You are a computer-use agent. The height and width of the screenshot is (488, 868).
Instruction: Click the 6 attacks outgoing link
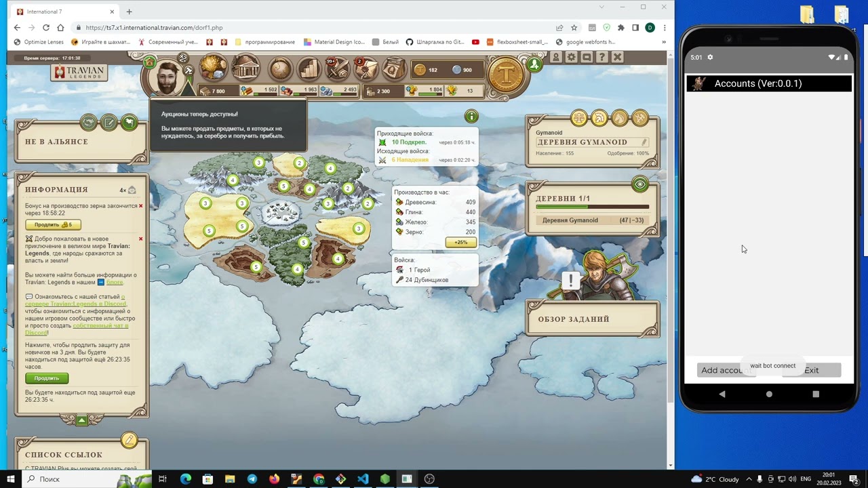coord(410,160)
